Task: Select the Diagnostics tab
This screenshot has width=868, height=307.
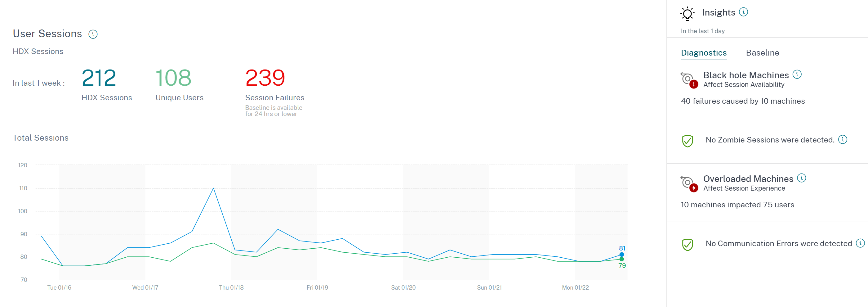Action: tap(704, 53)
